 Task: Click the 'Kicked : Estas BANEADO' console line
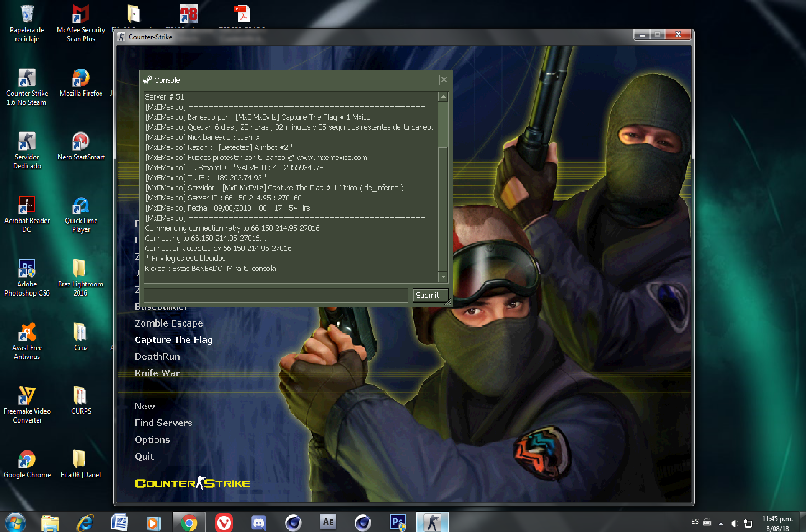click(x=211, y=269)
